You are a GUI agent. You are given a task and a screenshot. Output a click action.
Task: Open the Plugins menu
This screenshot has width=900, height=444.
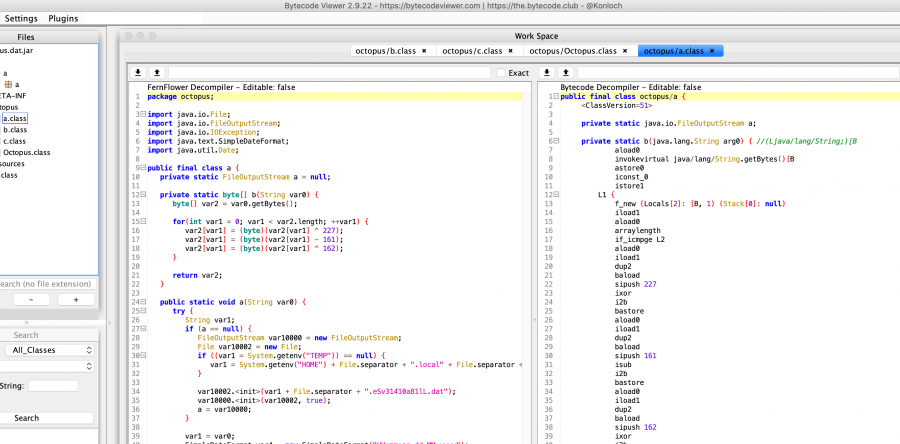pos(63,18)
